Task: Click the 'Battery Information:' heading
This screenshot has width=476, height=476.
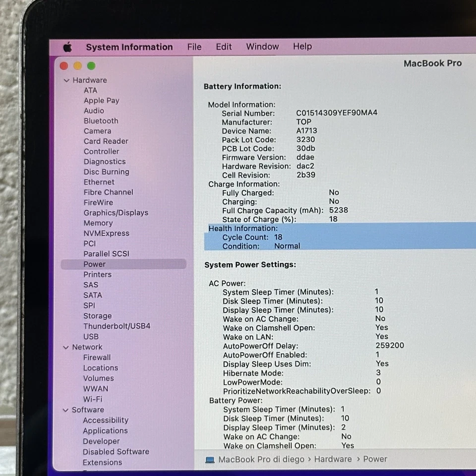Action: pyautogui.click(x=242, y=86)
